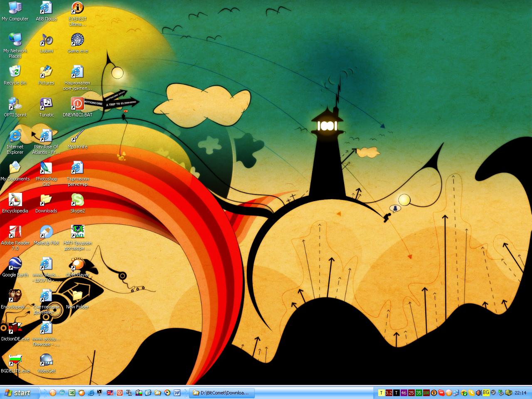The height and width of the screenshot is (399, 532).
Task: Click the BG language tray indicator
Action: (x=486, y=392)
